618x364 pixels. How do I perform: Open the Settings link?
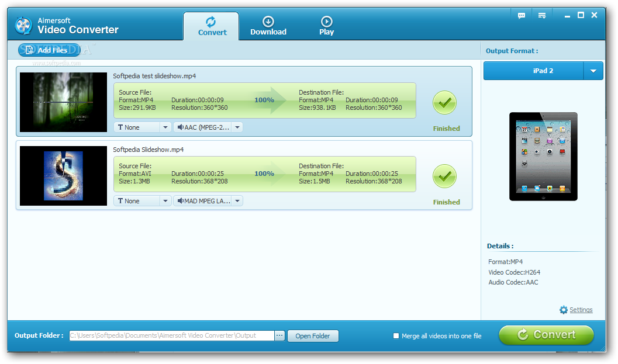coord(581,310)
